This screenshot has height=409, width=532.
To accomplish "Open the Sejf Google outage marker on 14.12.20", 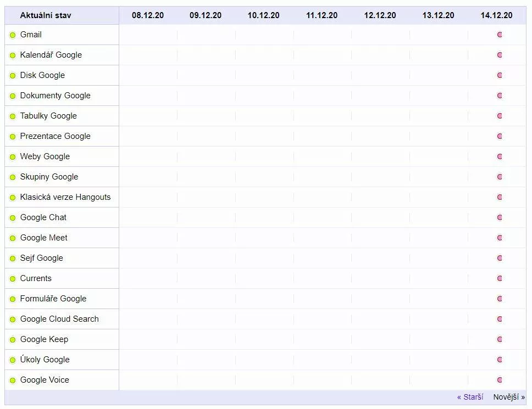I will [500, 258].
